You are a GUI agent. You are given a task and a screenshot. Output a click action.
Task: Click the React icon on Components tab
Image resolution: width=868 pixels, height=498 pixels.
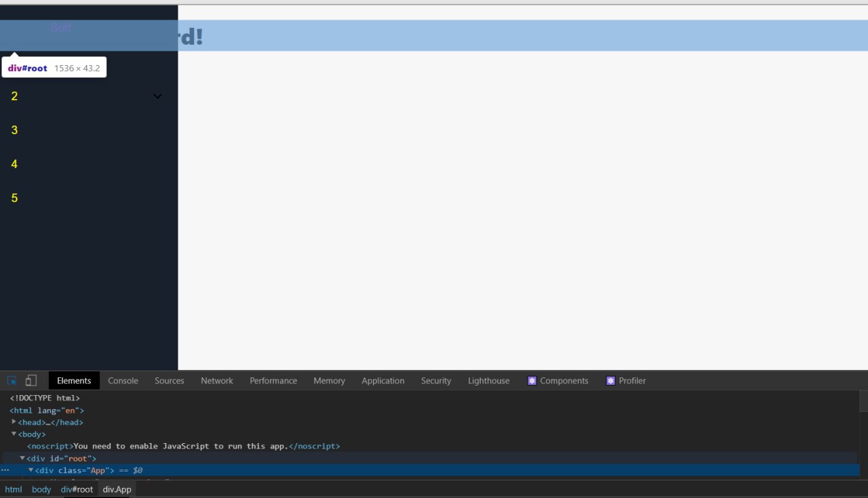(532, 381)
